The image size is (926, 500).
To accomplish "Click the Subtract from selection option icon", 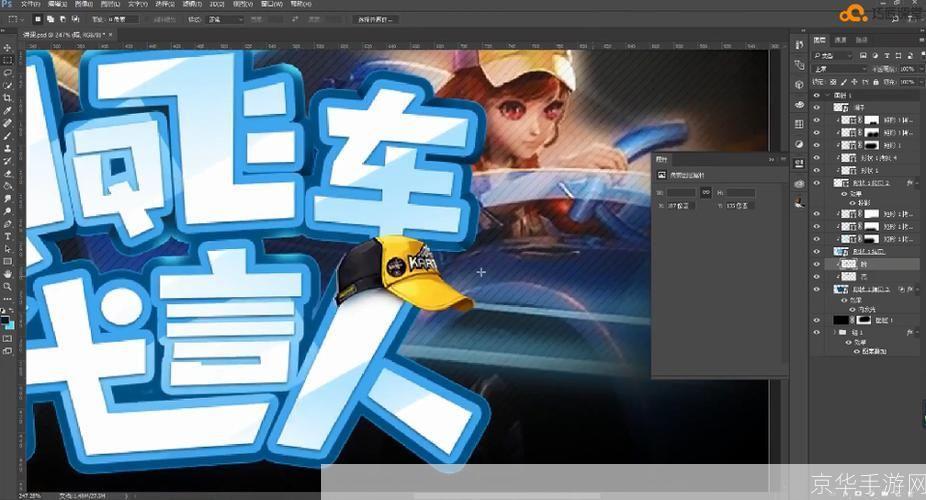I will [x=63, y=19].
